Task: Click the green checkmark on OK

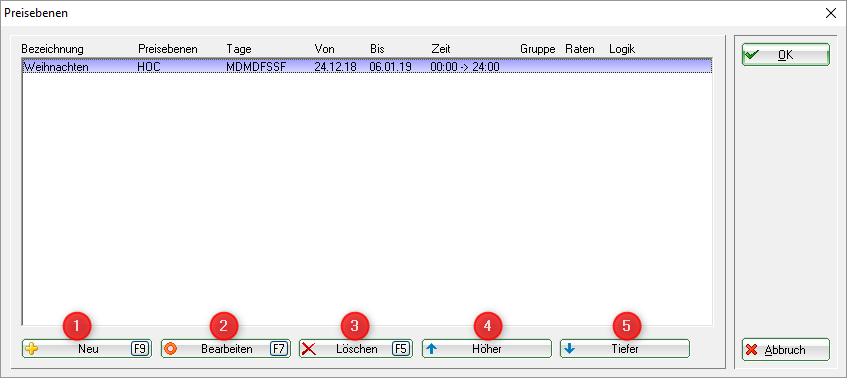Action: 752,55
